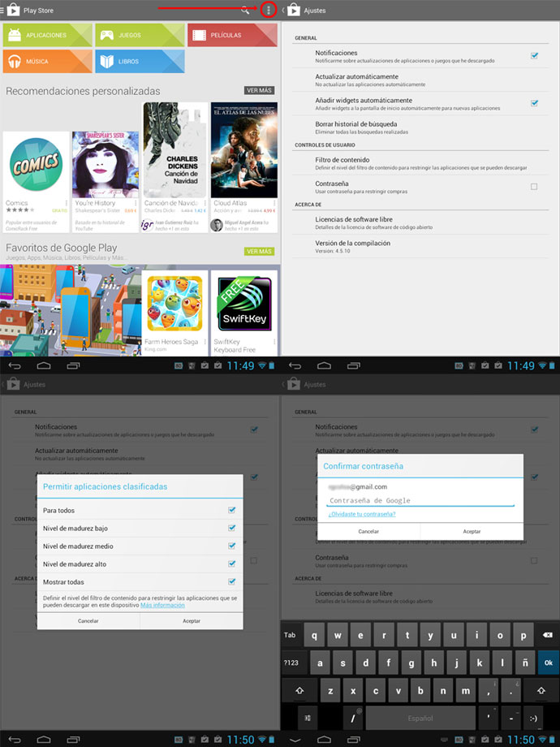Viewport: 560px width, 747px height.
Task: Tap recent apps button under Play Store home
Action: point(73,366)
